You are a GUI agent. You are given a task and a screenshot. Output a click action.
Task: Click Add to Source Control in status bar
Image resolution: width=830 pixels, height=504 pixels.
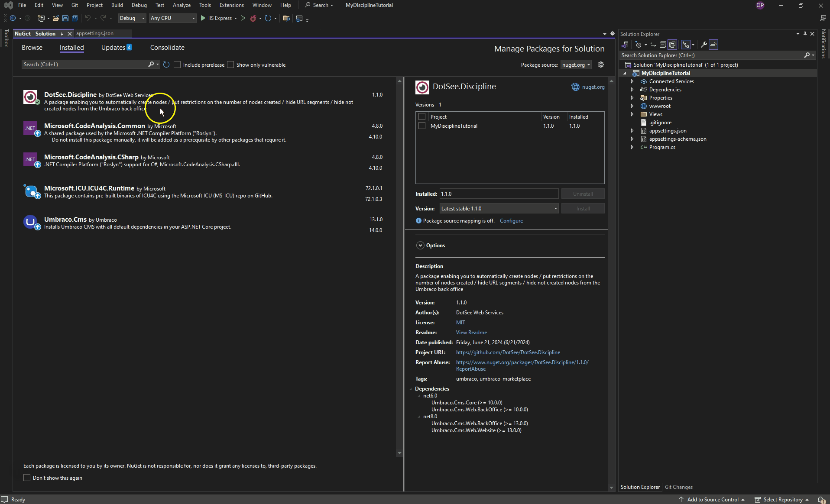pos(711,499)
